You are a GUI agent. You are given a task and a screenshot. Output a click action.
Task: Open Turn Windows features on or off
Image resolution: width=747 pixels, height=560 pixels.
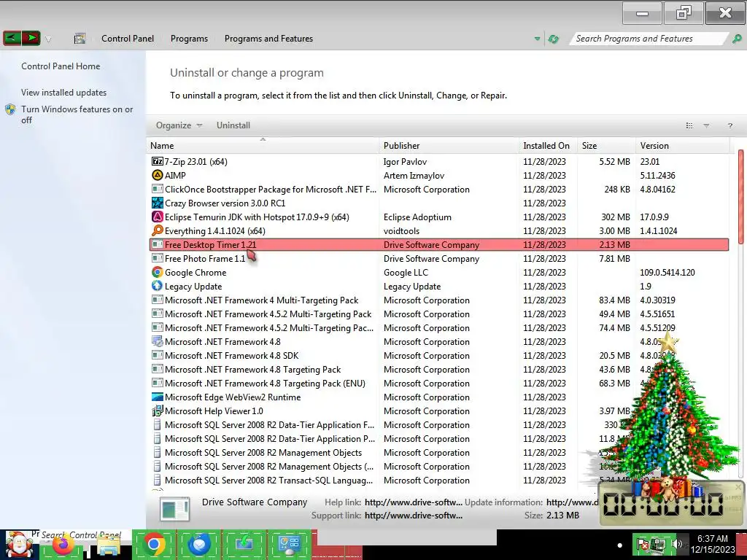point(77,114)
